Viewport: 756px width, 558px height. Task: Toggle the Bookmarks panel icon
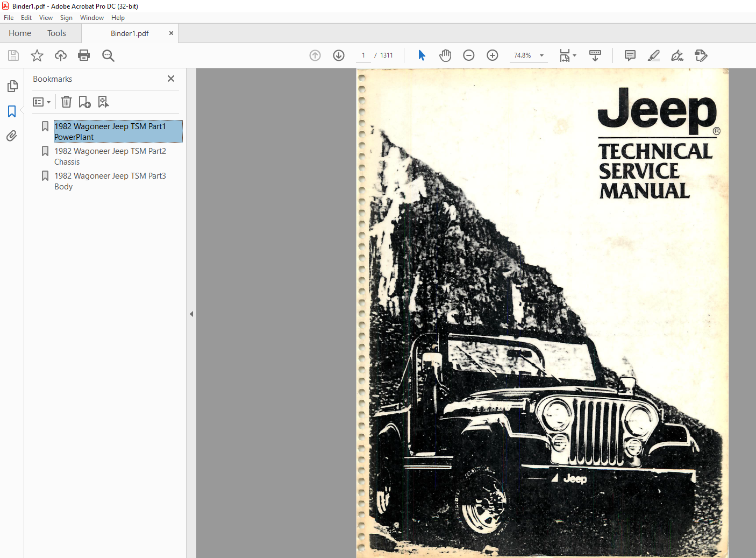click(12, 111)
